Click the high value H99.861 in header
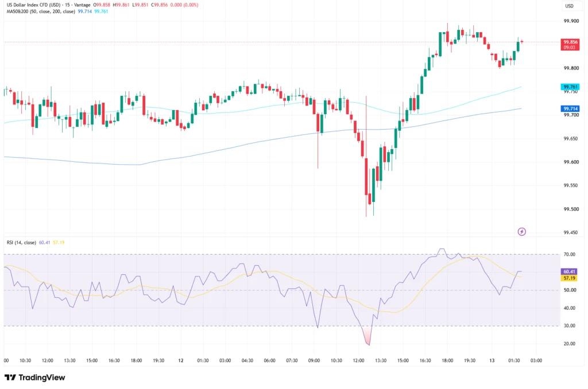The height and width of the screenshot is (389, 588). [121, 5]
